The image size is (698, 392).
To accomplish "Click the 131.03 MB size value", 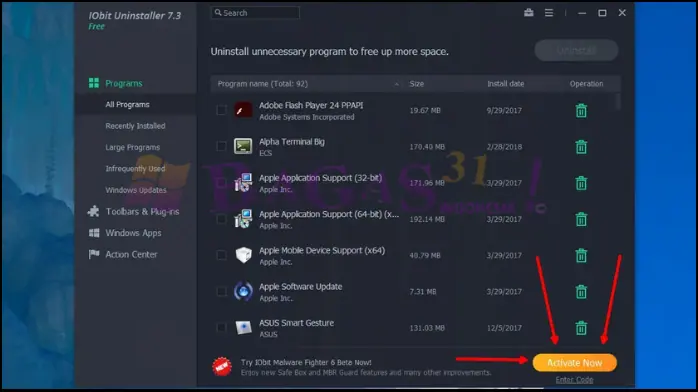I will pyautogui.click(x=427, y=328).
